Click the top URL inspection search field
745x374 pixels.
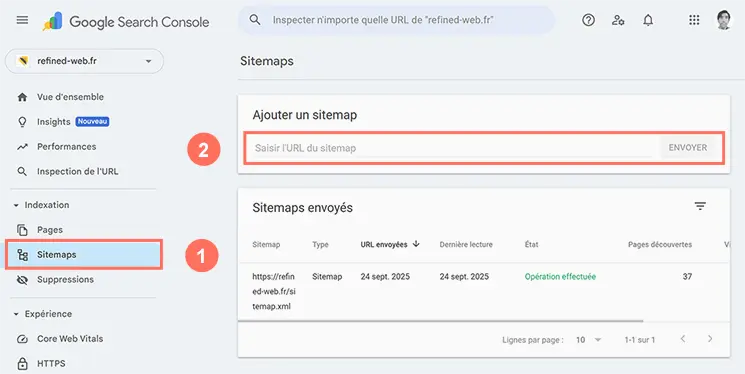coord(397,20)
